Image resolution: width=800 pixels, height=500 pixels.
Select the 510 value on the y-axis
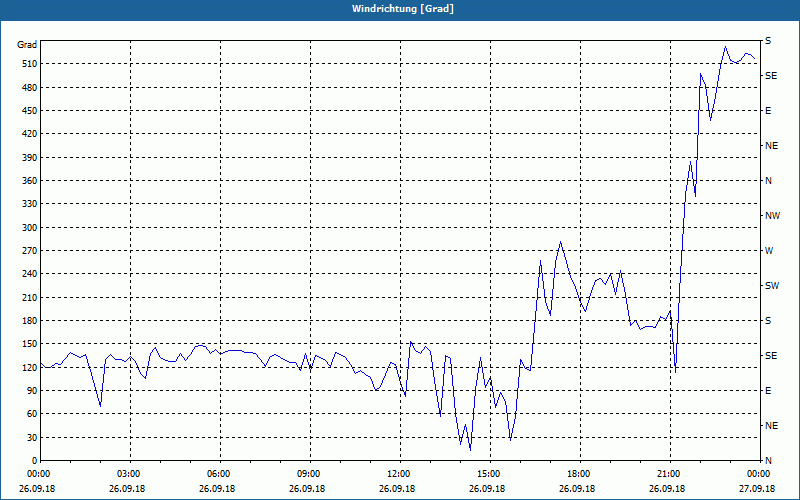pos(29,64)
